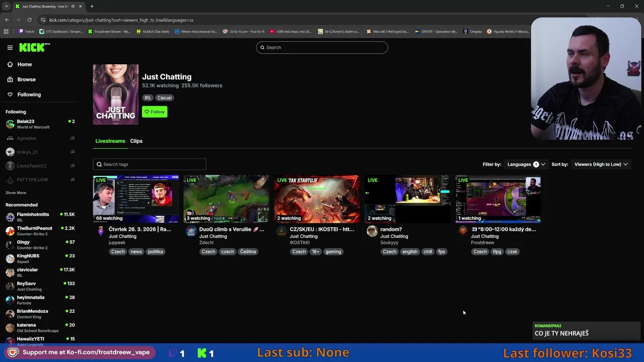Click the browser address bar URL
The height and width of the screenshot is (362, 644).
(121, 20)
